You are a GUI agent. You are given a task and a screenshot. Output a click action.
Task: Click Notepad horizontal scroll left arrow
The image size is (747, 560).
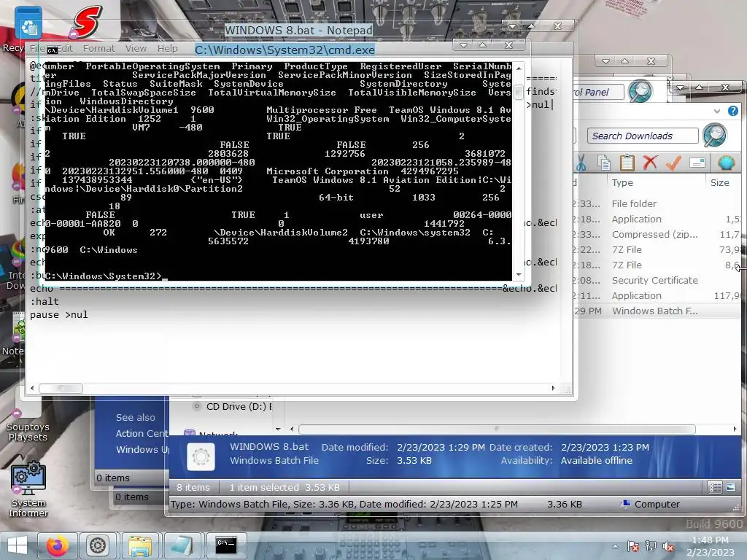[x=32, y=388]
